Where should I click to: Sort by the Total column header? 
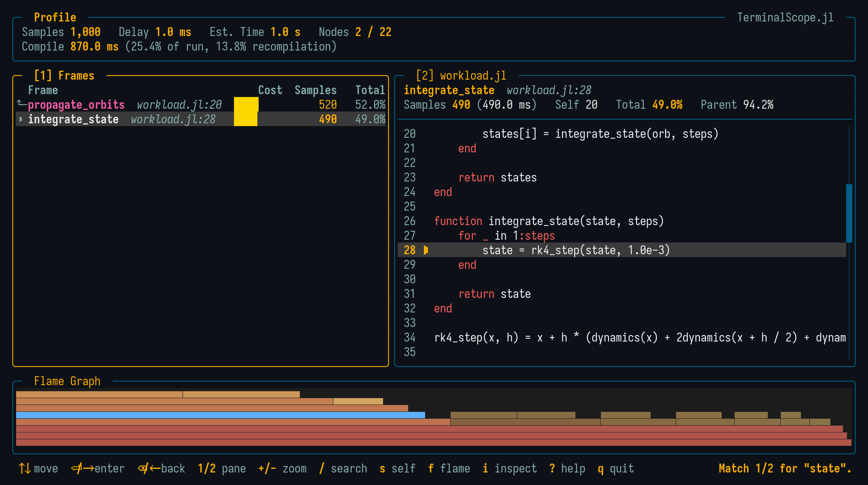[x=370, y=90]
